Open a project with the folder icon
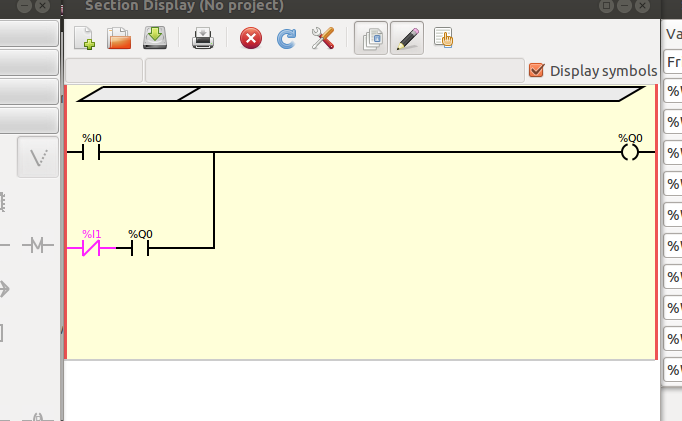The width and height of the screenshot is (682, 421). tap(119, 38)
